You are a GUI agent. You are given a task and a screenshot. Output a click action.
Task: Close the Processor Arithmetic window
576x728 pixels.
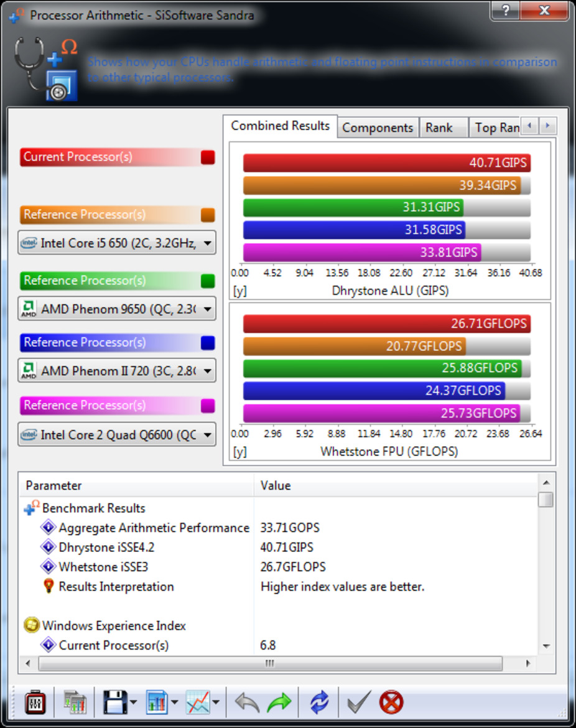pos(544,10)
